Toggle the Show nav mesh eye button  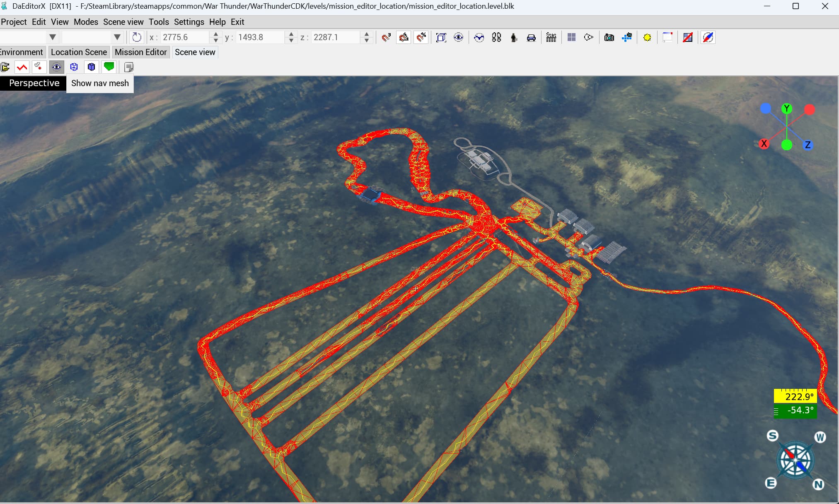(56, 67)
